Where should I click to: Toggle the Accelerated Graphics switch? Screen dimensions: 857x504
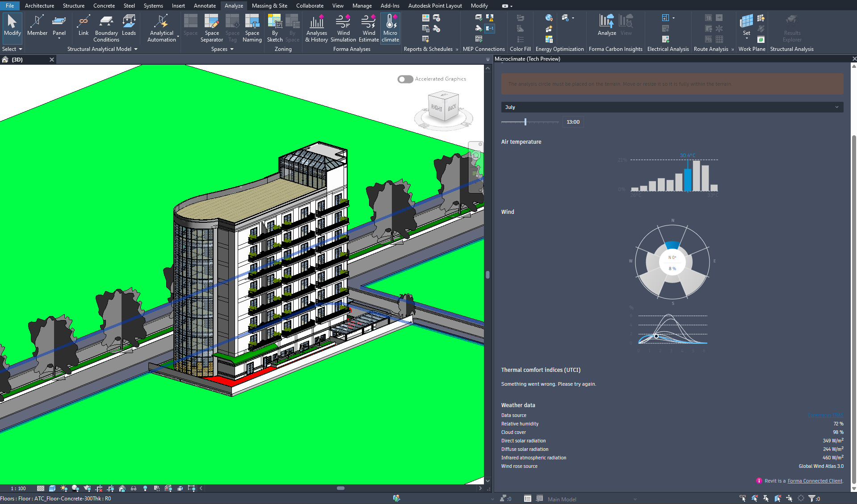point(405,79)
